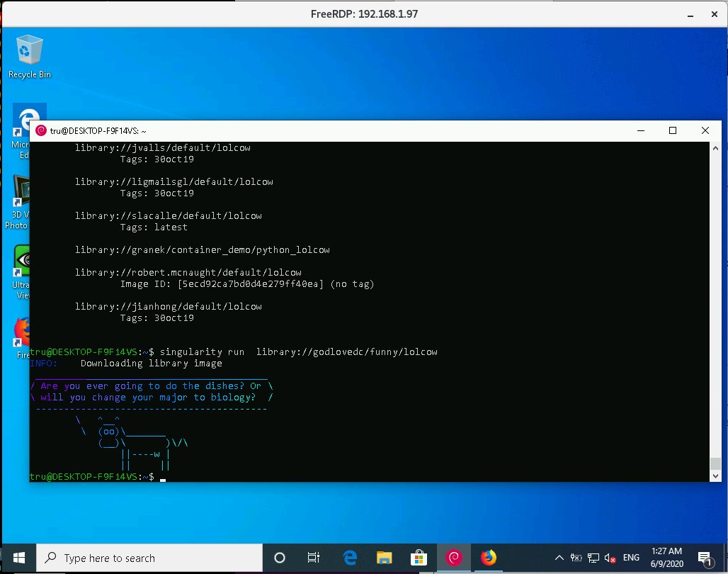Expand hidden system tray icons
728x574 pixels.
click(x=559, y=557)
